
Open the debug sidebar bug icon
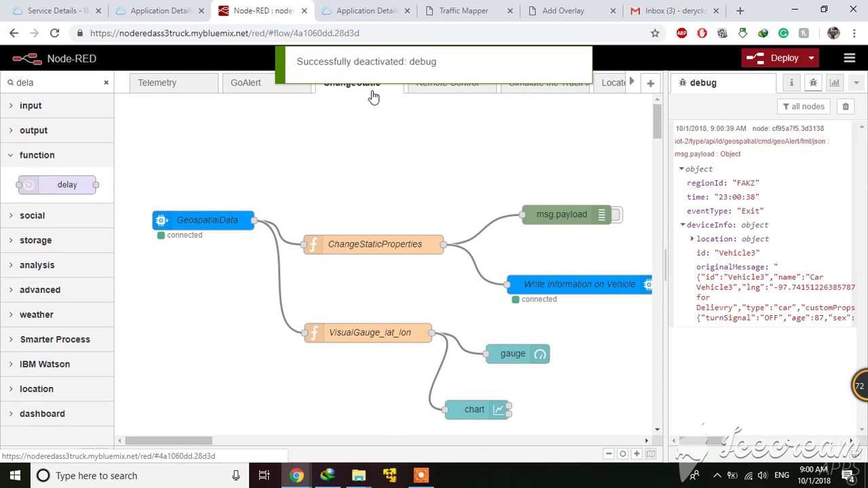click(x=812, y=83)
